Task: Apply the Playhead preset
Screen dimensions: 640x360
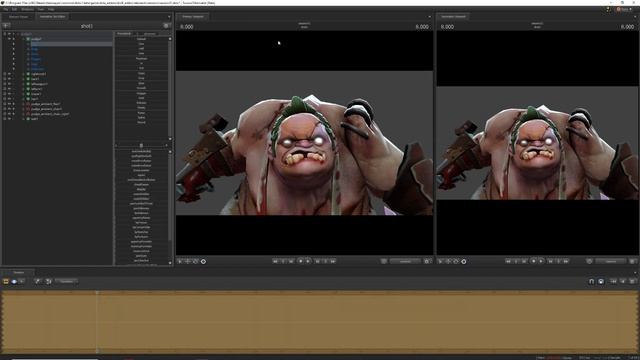Action: point(141,59)
